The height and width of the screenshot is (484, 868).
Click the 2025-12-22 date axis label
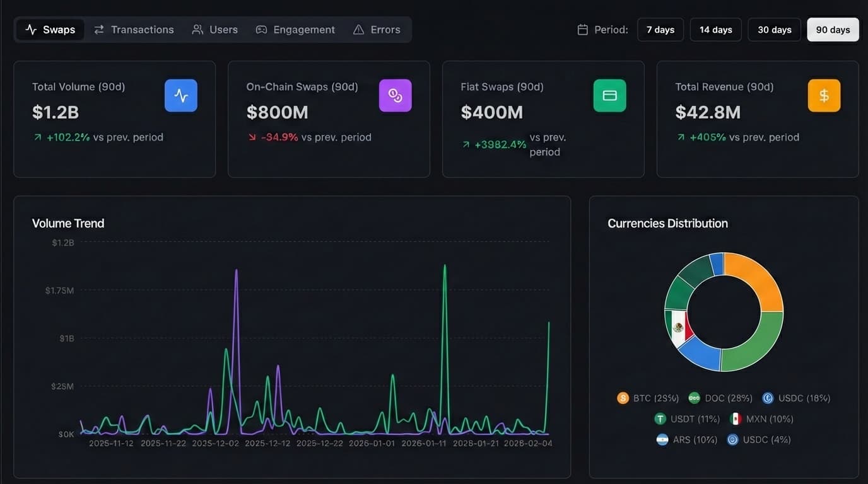click(x=320, y=444)
